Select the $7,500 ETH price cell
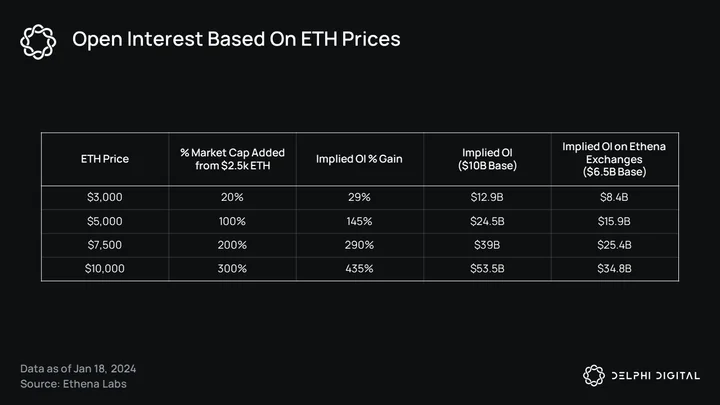 point(105,245)
